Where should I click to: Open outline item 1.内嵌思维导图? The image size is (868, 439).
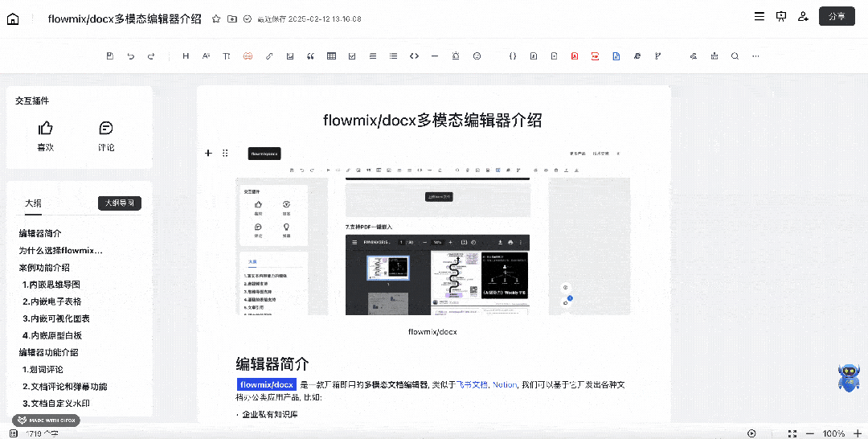(x=51, y=285)
